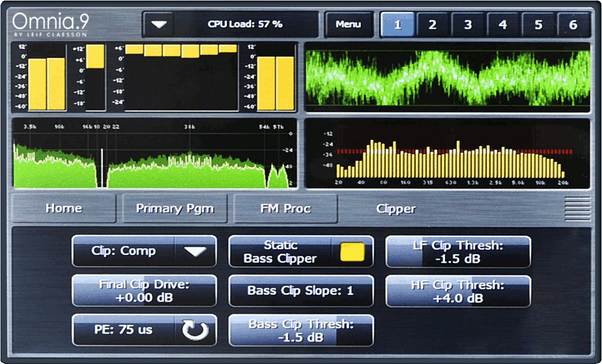The height and width of the screenshot is (364, 602).
Task: Choose display tab 4
Action: click(503, 25)
